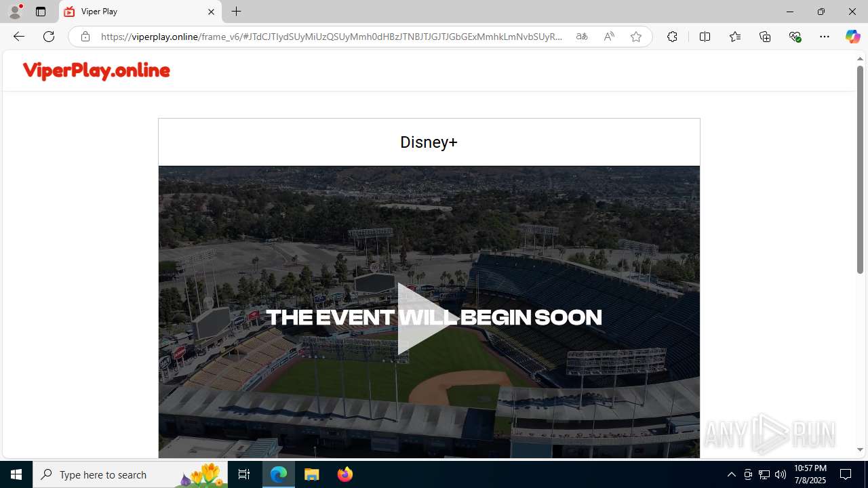Viewport: 868px width, 488px height.
Task: Open the Favorites list icon
Action: click(x=734, y=37)
